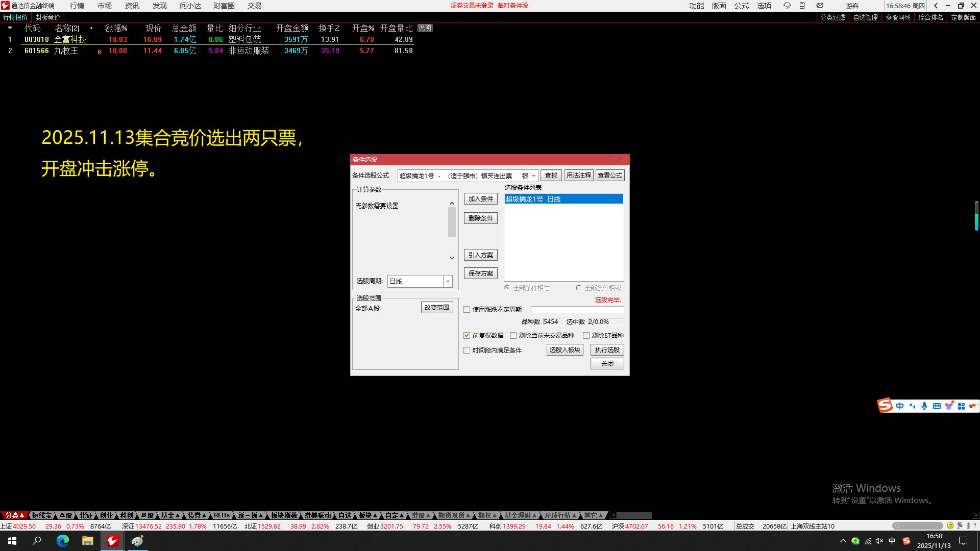Click the customer service headset icon
The image size is (980, 551).
click(x=787, y=6)
